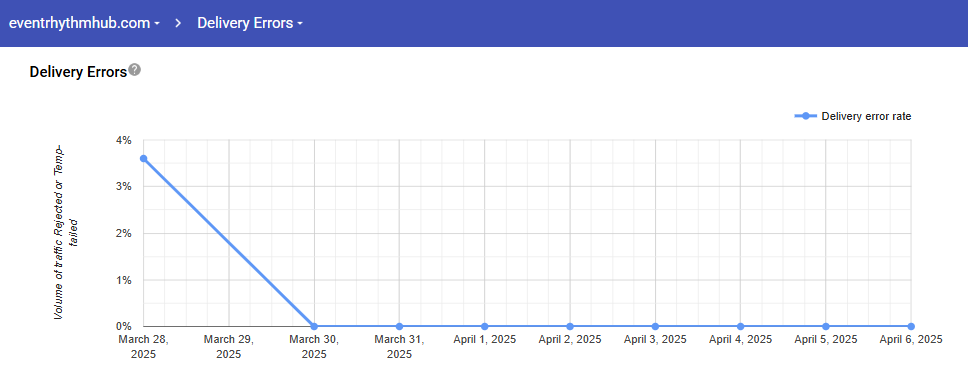
Task: Select the April 1 data point
Action: (485, 326)
